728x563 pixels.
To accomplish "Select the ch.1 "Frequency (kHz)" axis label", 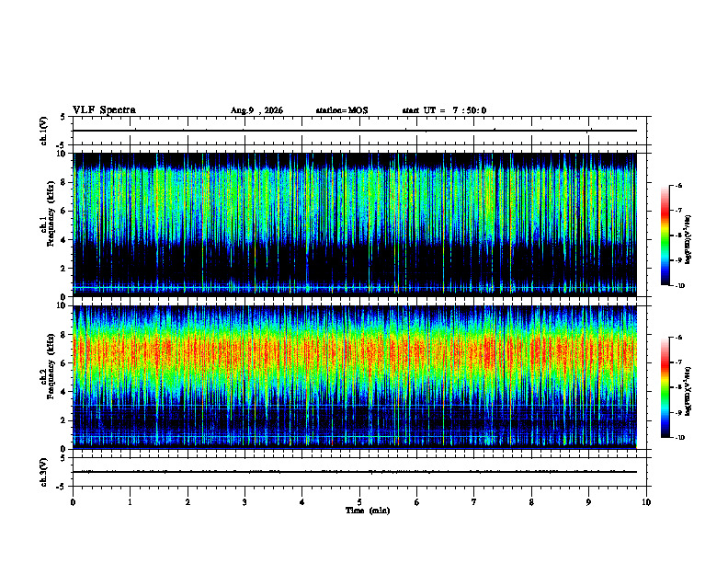I will pos(51,213).
